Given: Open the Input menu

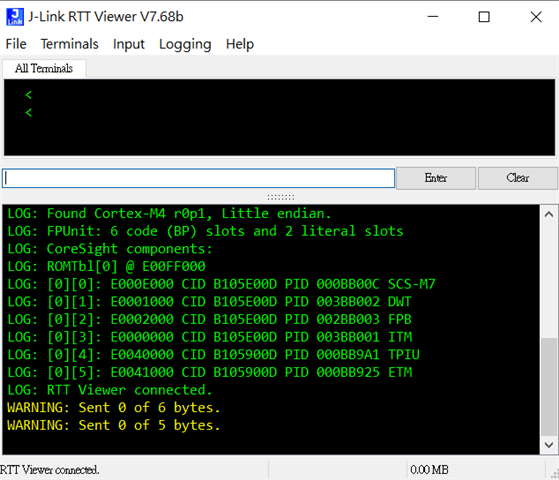Looking at the screenshot, I should 129,44.
